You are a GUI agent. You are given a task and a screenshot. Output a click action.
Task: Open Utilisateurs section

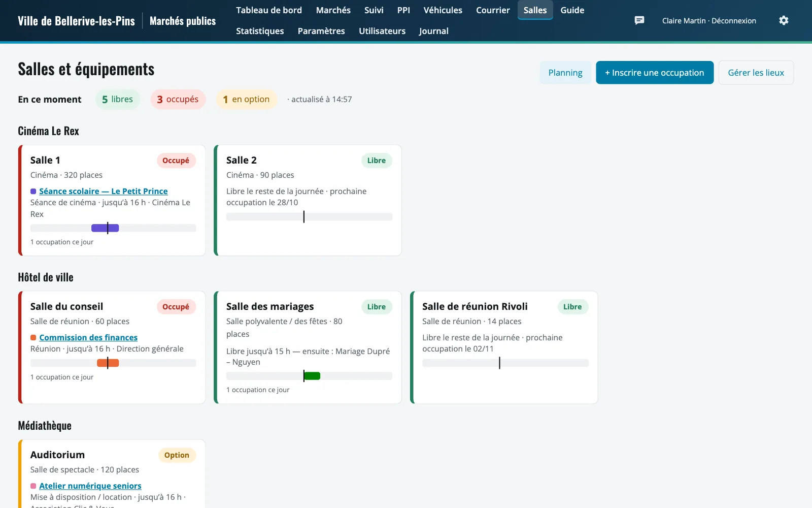point(382,31)
